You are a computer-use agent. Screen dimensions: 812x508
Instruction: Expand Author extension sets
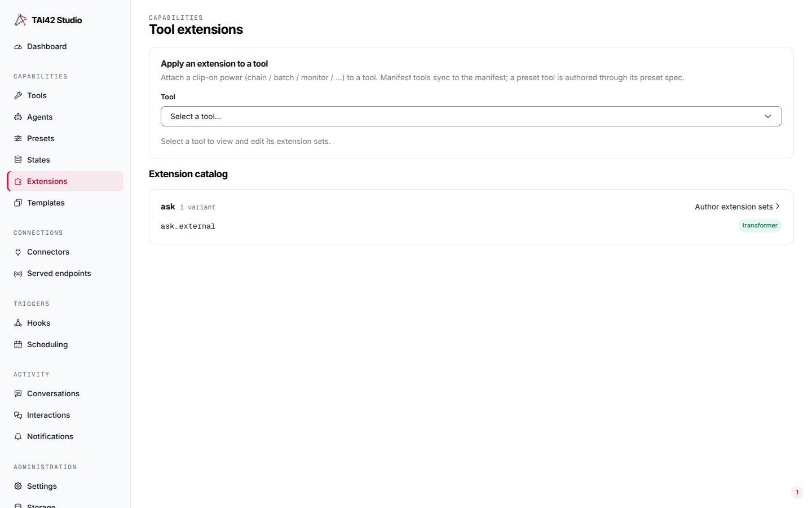pyautogui.click(x=737, y=207)
